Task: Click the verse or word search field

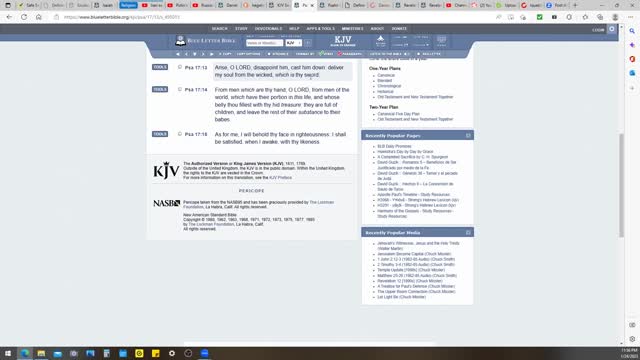Action: 264,43
